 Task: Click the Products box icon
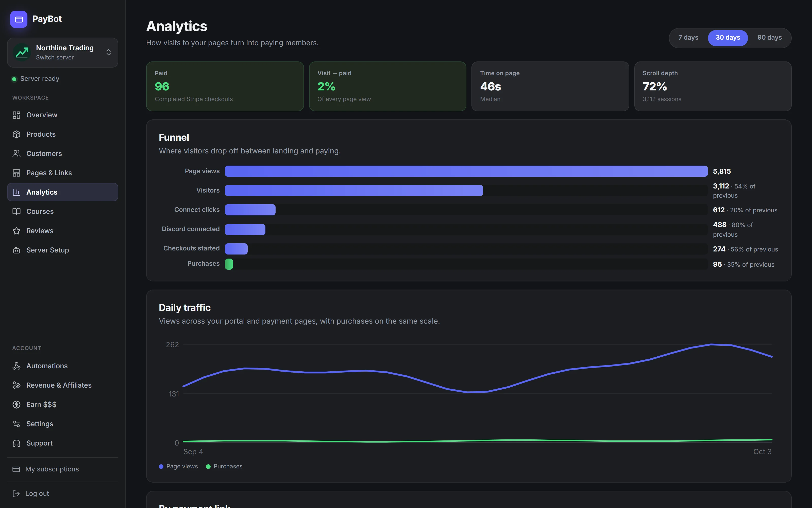[16, 134]
